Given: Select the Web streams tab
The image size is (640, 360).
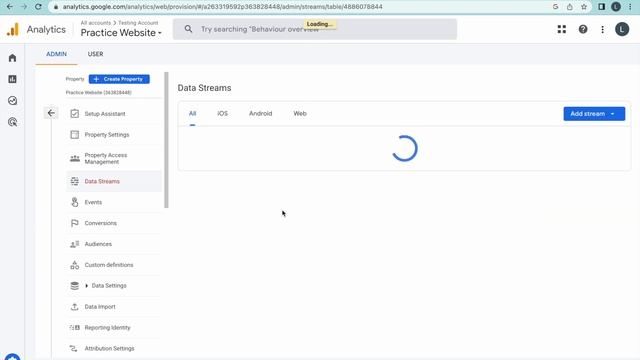Looking at the screenshot, I should click(300, 113).
